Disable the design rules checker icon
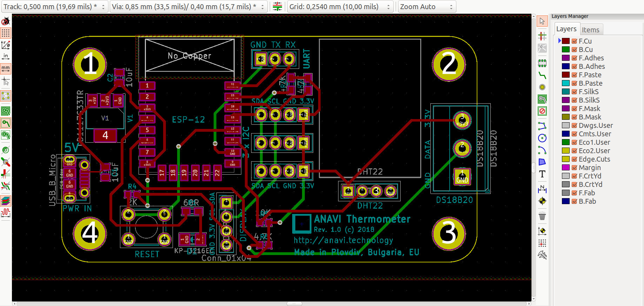Image resolution: width=644 pixels, height=306 pixels. 6,21
